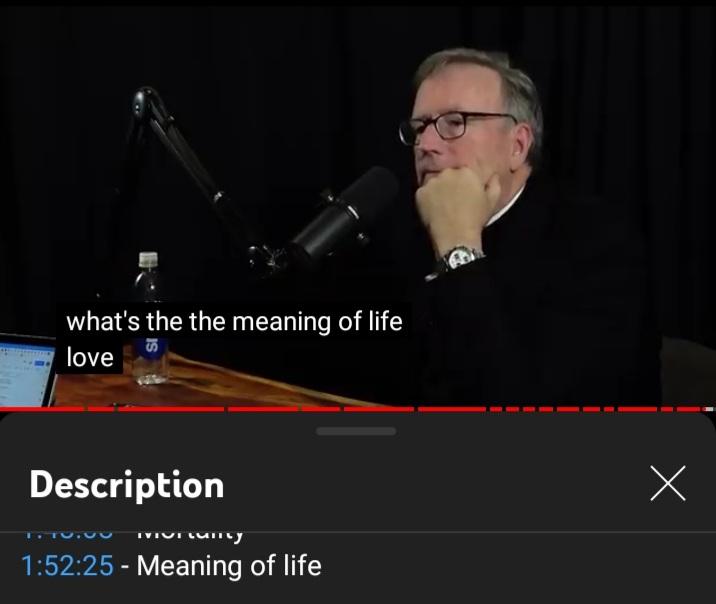Tap the video frame to show player controls

[358, 201]
